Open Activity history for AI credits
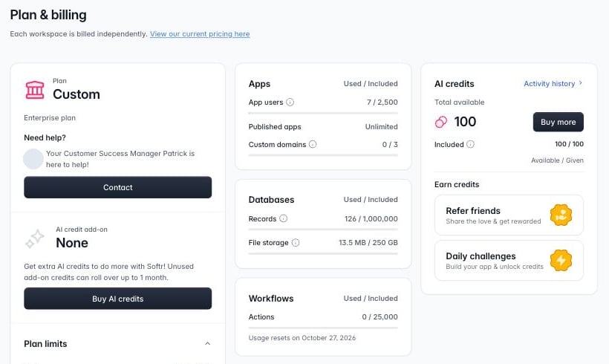The image size is (609, 364). tap(553, 83)
